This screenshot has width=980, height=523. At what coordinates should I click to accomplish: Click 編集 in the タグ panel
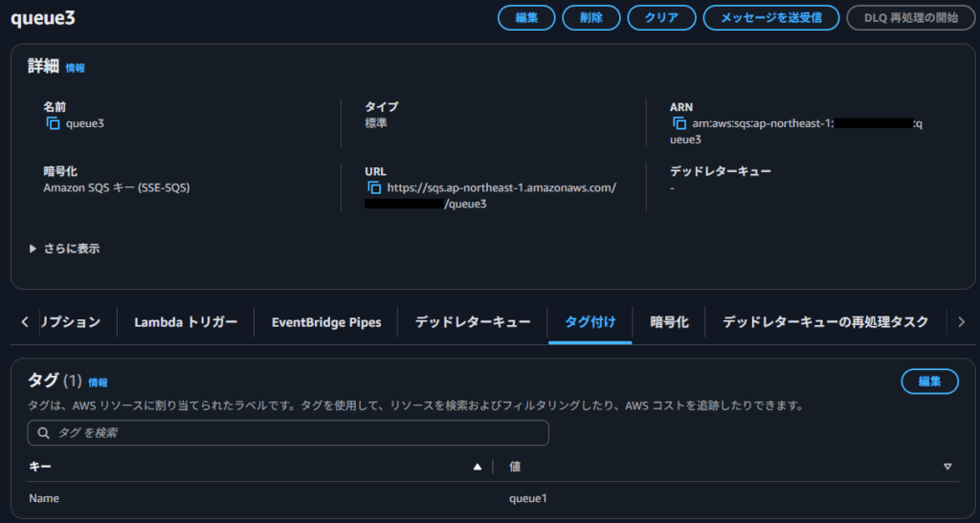point(929,381)
